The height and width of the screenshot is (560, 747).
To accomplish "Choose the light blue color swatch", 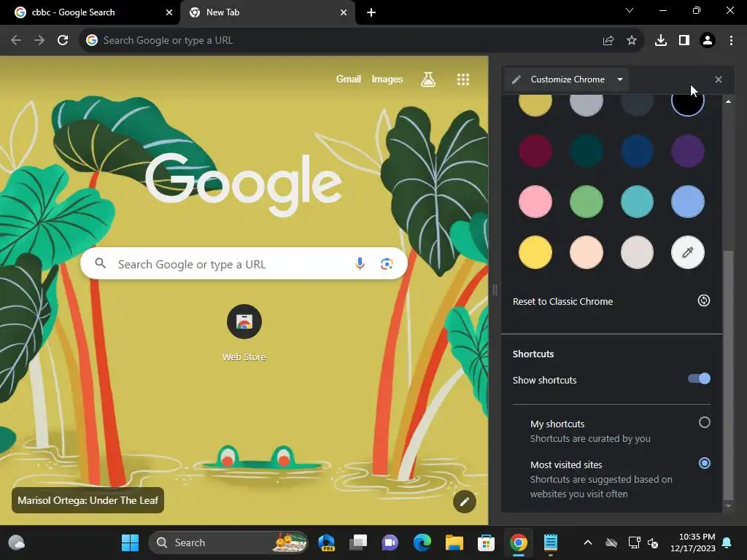I will coord(687,201).
